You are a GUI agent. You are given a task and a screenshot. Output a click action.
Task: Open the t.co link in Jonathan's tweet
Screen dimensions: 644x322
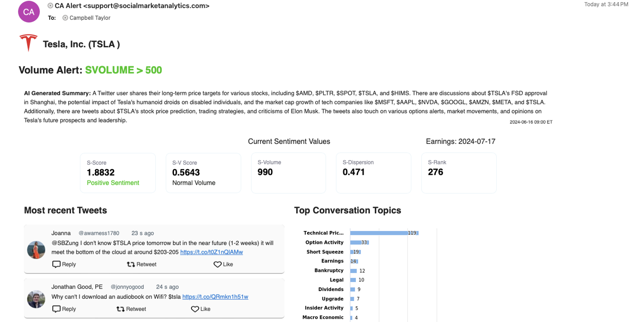215,297
